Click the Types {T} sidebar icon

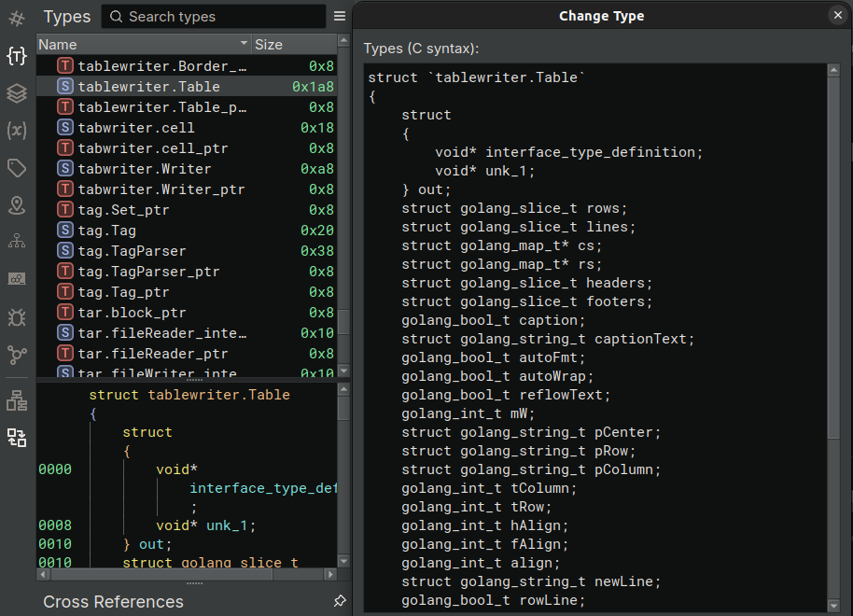17,56
